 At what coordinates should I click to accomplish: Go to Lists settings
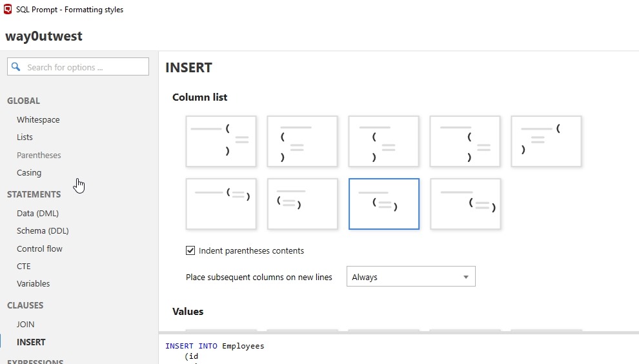coord(25,137)
